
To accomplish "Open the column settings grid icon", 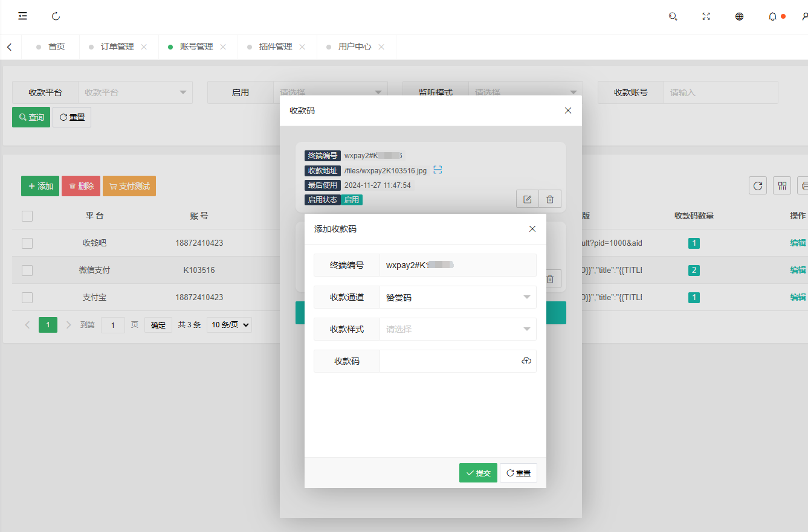I will pos(781,185).
